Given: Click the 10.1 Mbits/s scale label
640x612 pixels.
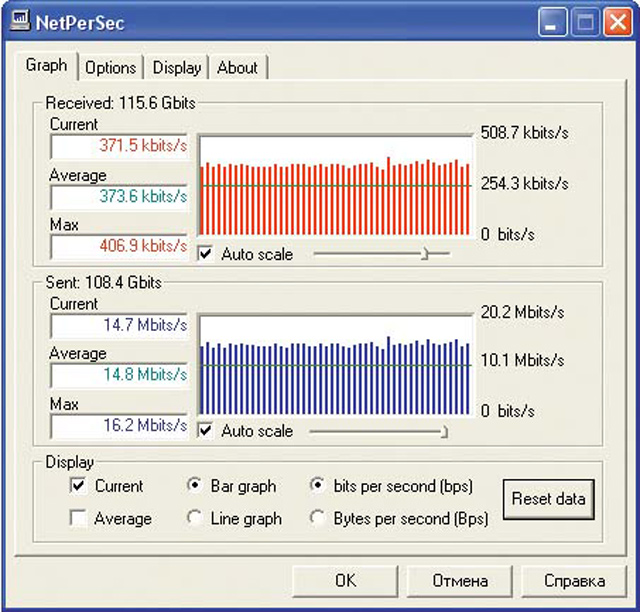Looking at the screenshot, I should tap(522, 360).
